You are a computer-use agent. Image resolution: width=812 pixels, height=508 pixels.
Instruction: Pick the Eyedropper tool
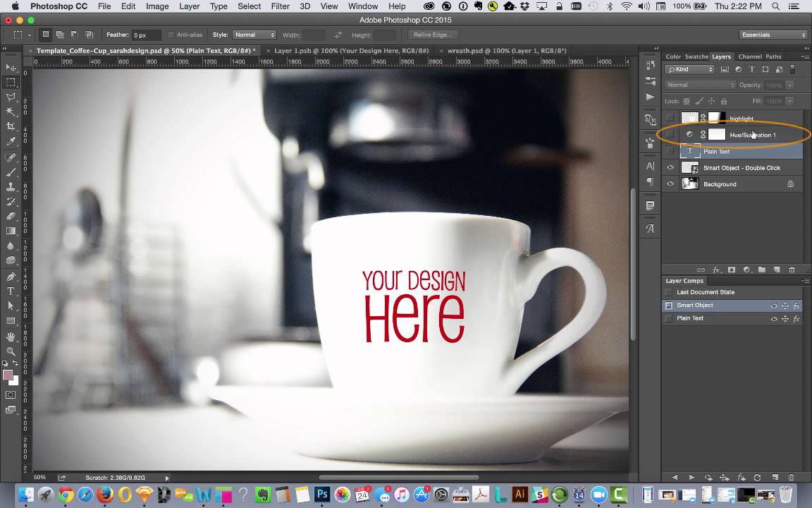click(x=11, y=141)
